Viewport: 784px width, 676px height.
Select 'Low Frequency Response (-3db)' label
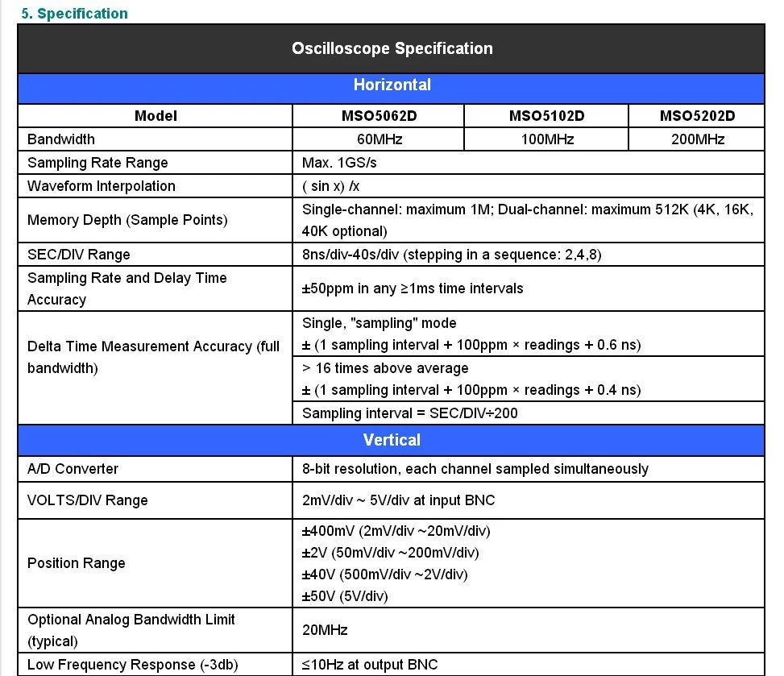click(x=132, y=665)
